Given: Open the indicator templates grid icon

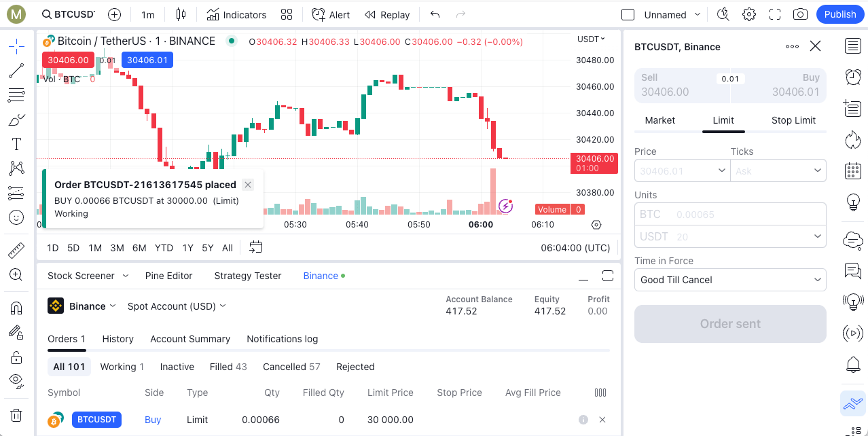Looking at the screenshot, I should [x=286, y=14].
